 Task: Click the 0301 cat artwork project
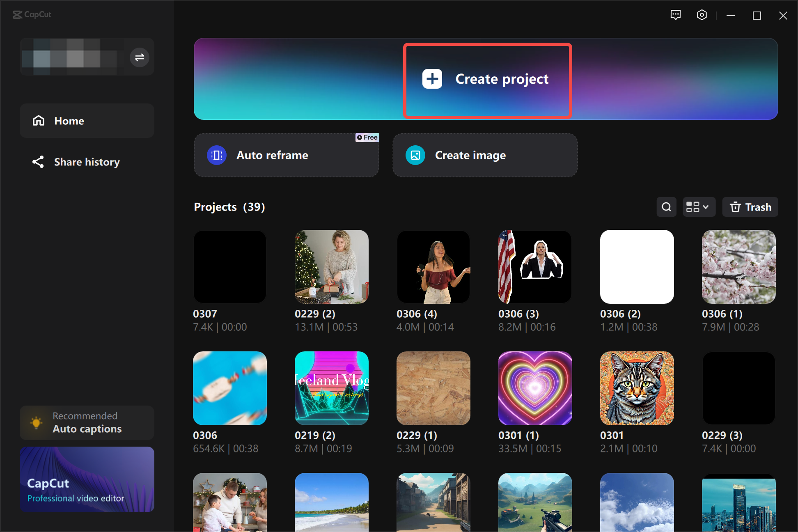[x=637, y=388]
